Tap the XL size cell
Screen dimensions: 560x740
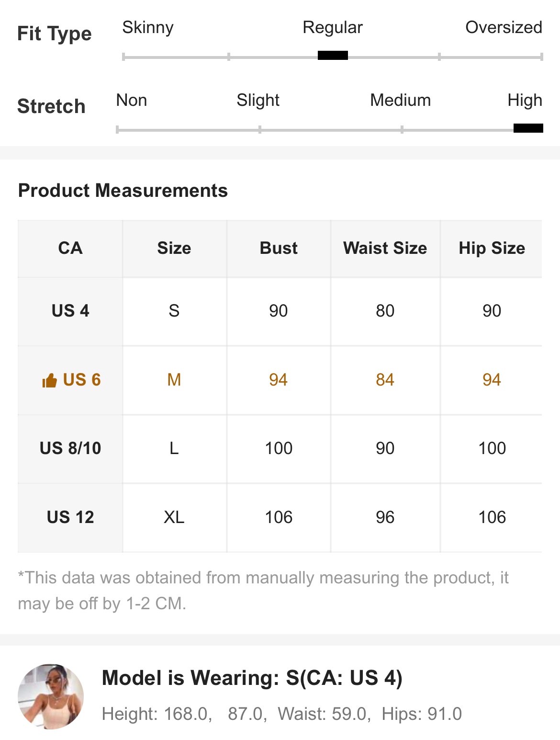[x=174, y=517]
